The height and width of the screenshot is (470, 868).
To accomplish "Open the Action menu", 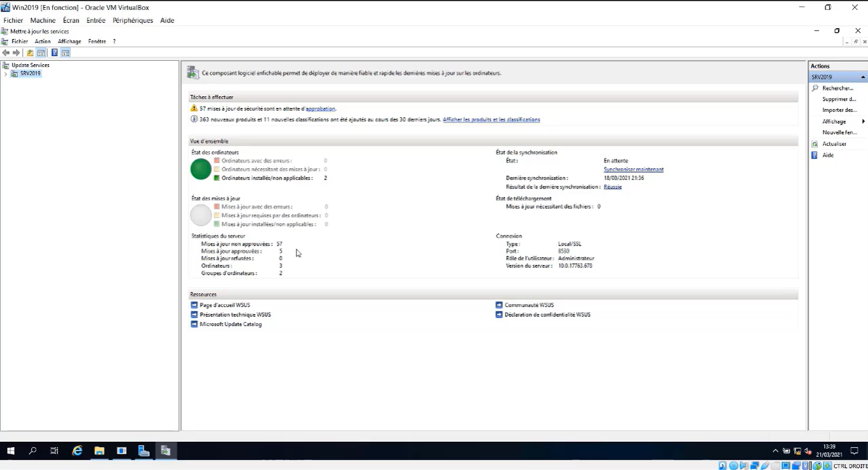I will click(42, 41).
